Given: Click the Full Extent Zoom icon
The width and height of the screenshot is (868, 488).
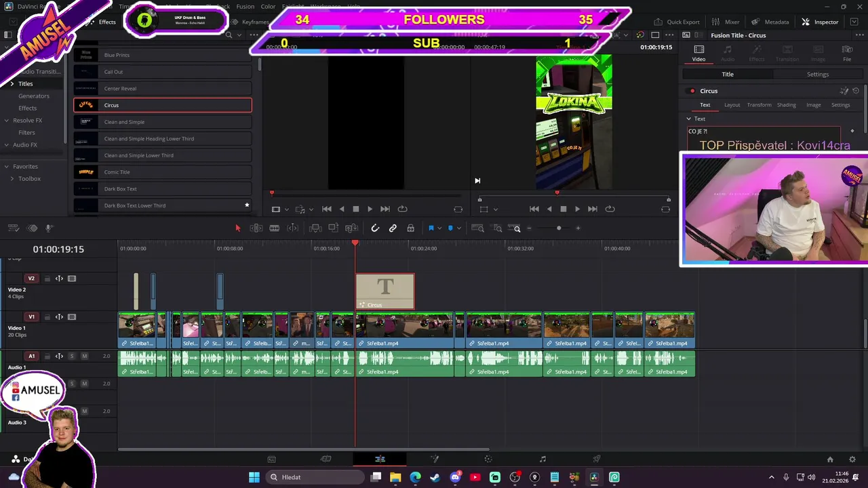Looking at the screenshot, I should pos(477,228).
